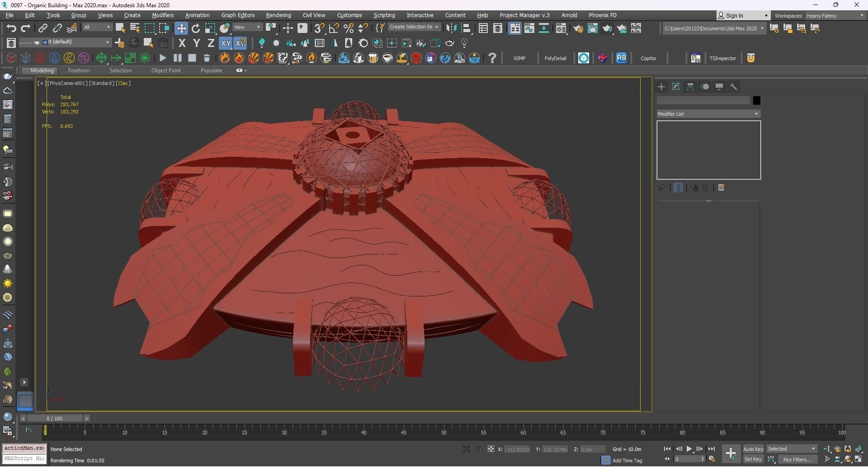Open the Modify panel tab icon

tap(676, 87)
